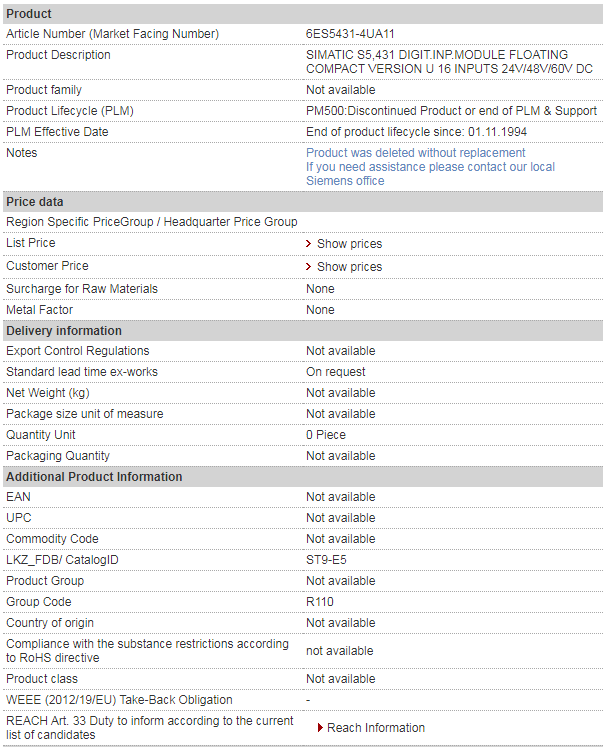607x747 pixels.
Task: Open 'Product was deleted without replacement' note
Action: pos(415,153)
